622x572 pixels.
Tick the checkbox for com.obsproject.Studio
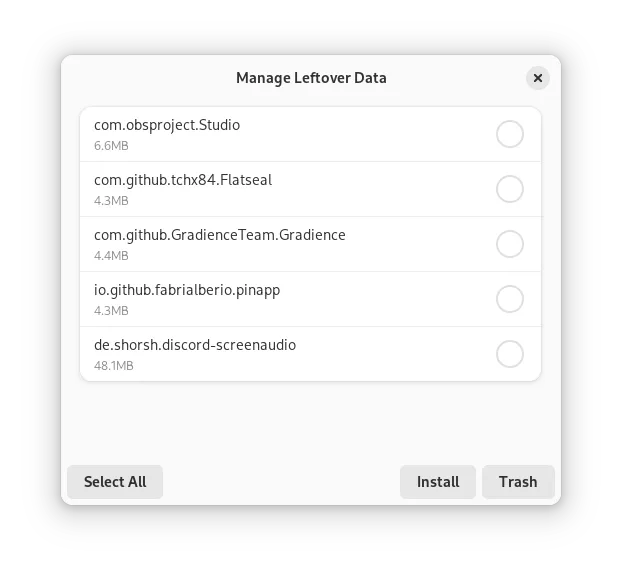pyautogui.click(x=510, y=134)
